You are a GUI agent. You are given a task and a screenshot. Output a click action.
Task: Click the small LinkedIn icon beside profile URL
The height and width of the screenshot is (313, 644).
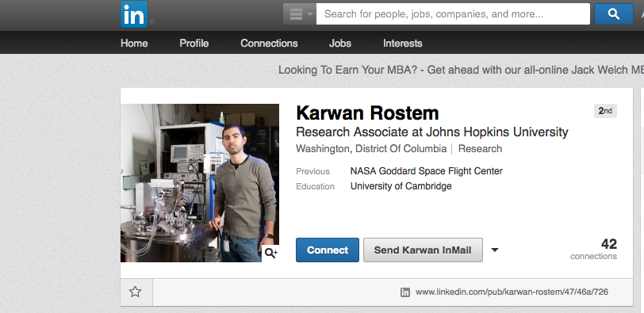pyautogui.click(x=405, y=292)
